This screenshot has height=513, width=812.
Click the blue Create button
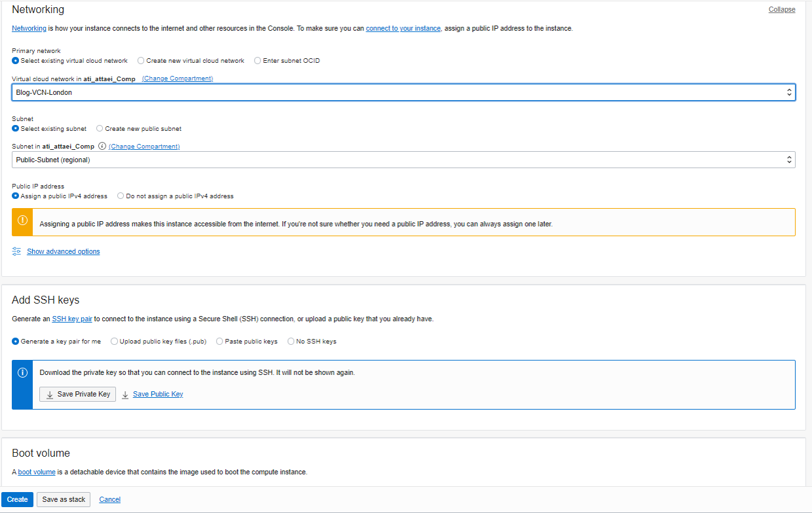tap(17, 499)
